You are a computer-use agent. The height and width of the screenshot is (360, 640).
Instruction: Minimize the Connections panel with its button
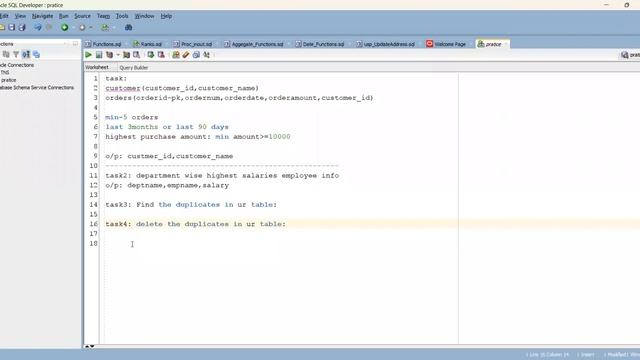click(76, 43)
